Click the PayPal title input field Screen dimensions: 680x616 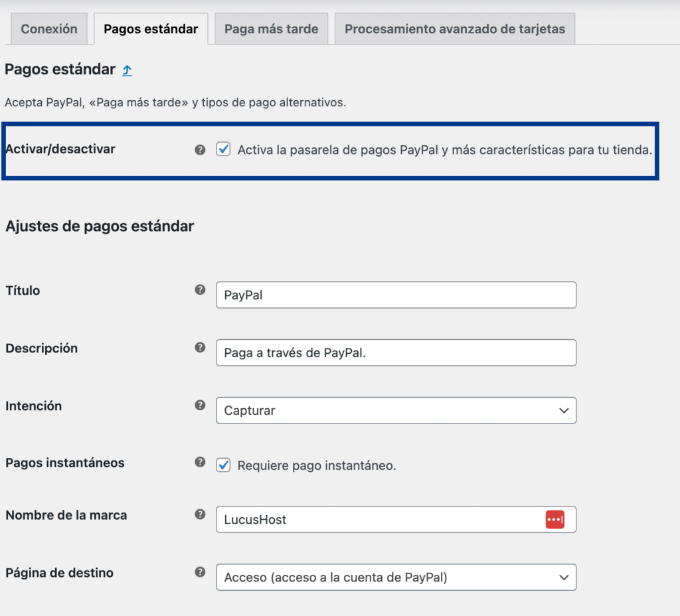pyautogui.click(x=396, y=295)
